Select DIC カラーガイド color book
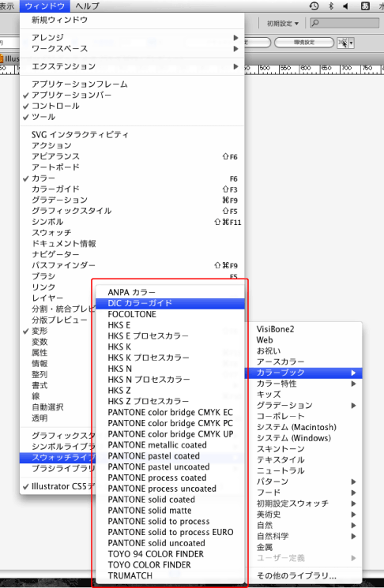Screen dimensions: 384x588 tap(170, 303)
